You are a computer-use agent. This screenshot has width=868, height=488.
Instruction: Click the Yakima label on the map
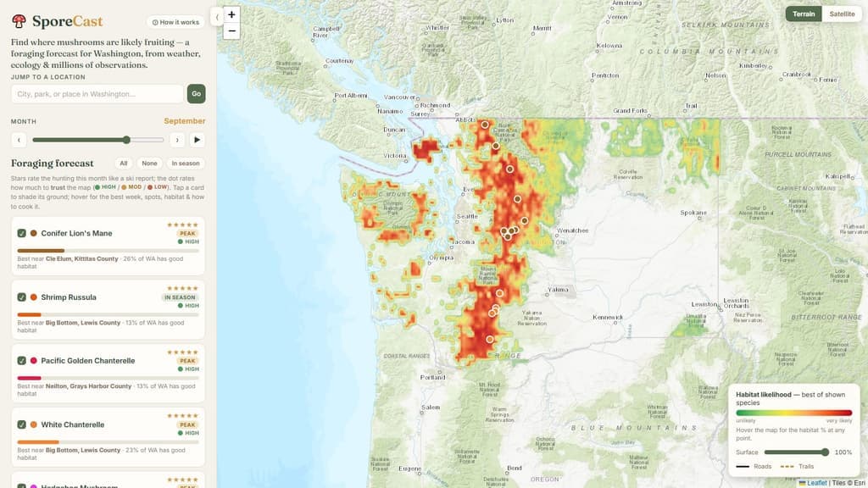558,290
